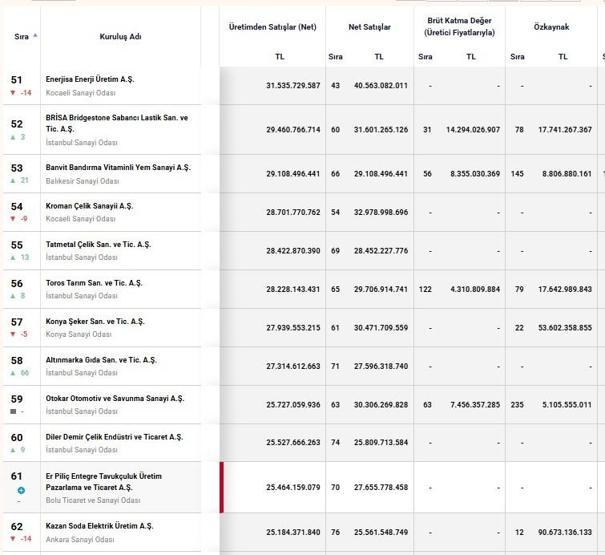The image size is (605, 555).
Task: Select Tatmetal Çelik San. ve Tic. A.Ş.
Action: tap(98, 244)
